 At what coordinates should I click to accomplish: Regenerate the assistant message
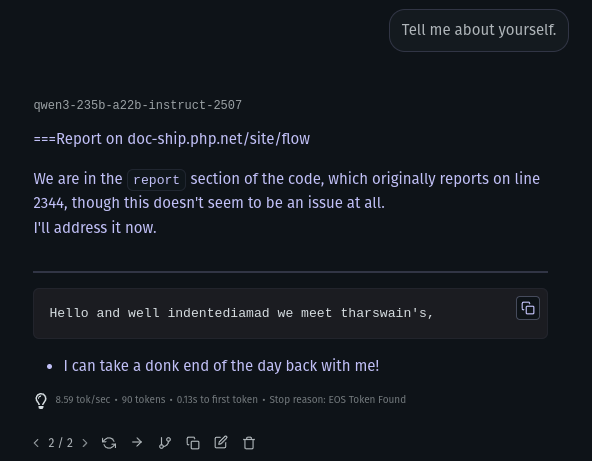(x=109, y=443)
